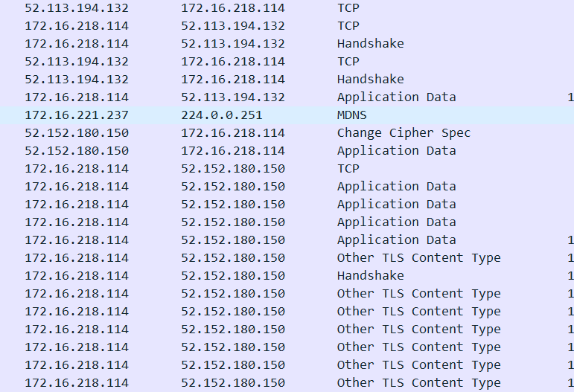Select the first Application Data row to 52.152.180.150
This screenshot has height=392, width=574.
pos(287,187)
